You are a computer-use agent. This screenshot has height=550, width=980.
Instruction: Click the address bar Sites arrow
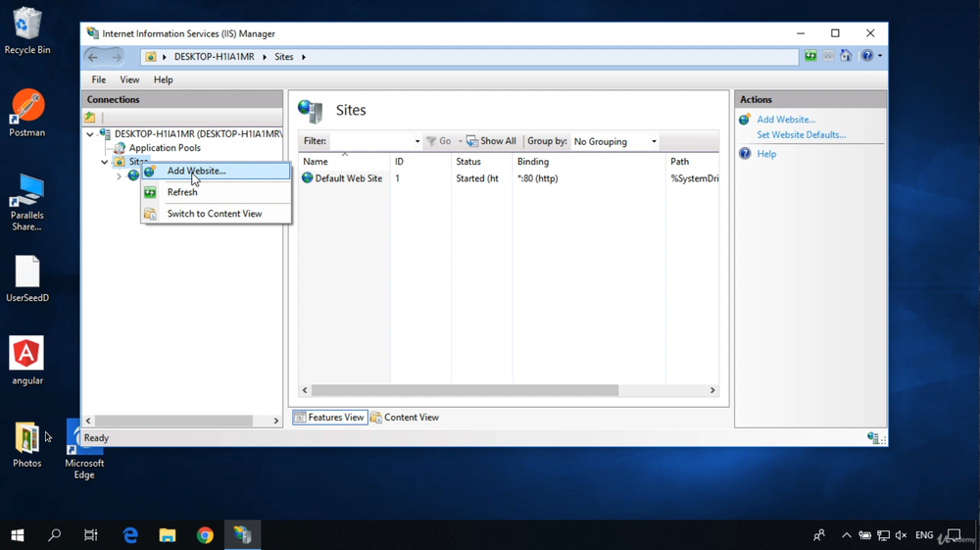tap(304, 57)
